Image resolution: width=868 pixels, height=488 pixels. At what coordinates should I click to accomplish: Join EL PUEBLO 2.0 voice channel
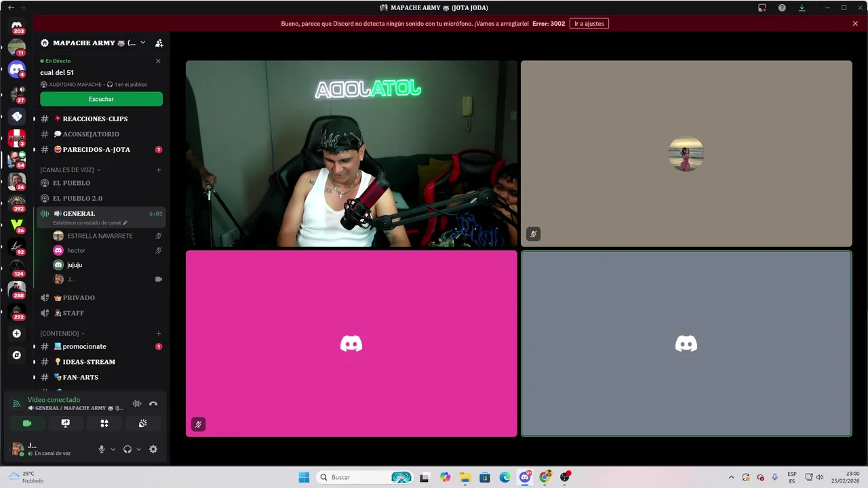coord(101,198)
